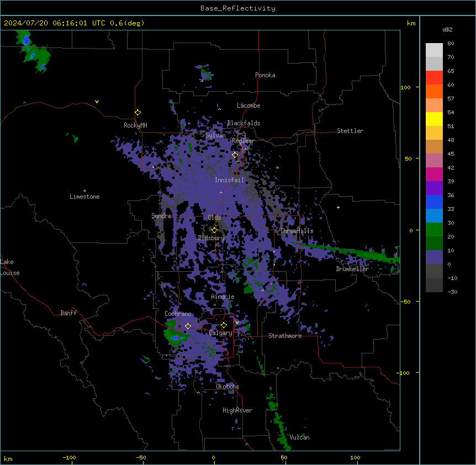Select the Lacombe label
This screenshot has width=476, height=465.
(248, 105)
